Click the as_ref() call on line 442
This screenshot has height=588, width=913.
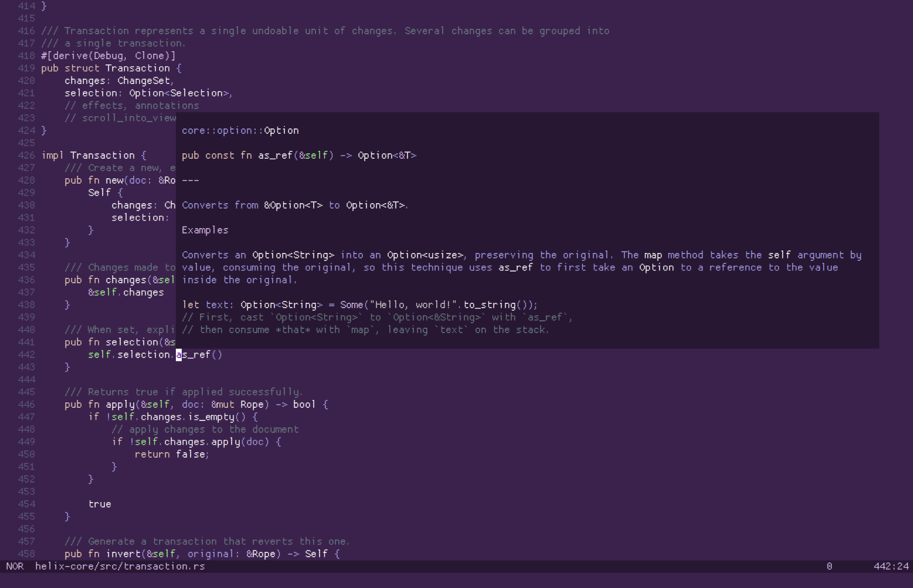(197, 355)
